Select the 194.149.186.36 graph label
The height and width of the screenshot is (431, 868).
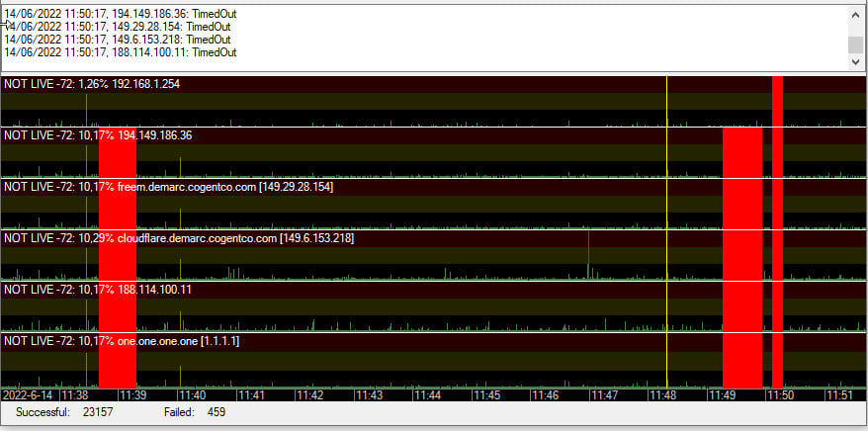(98, 135)
